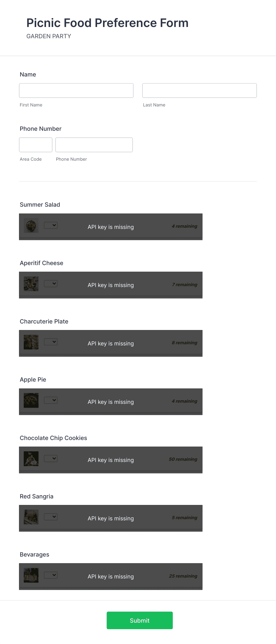Open the Summer Salad quantity dropdown

click(51, 225)
